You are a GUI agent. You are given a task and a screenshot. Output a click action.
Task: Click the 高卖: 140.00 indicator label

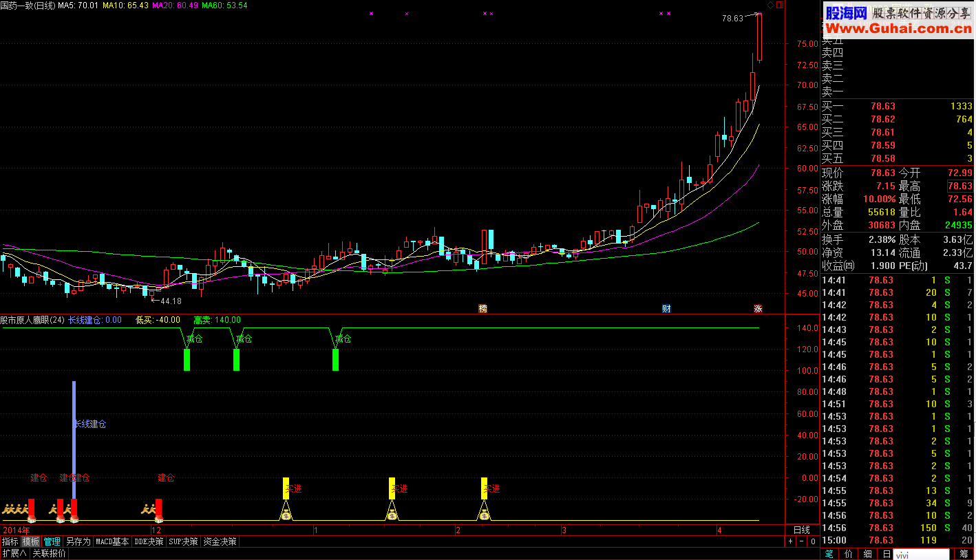click(217, 320)
